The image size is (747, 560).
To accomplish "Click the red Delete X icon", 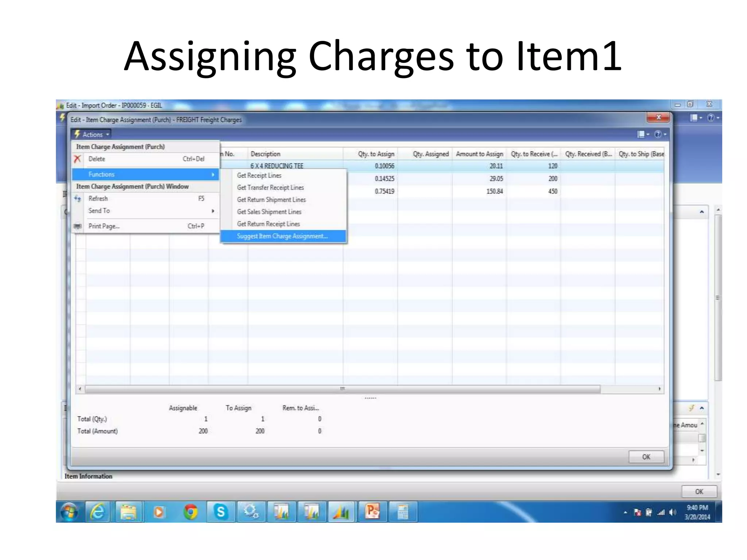I will [77, 159].
